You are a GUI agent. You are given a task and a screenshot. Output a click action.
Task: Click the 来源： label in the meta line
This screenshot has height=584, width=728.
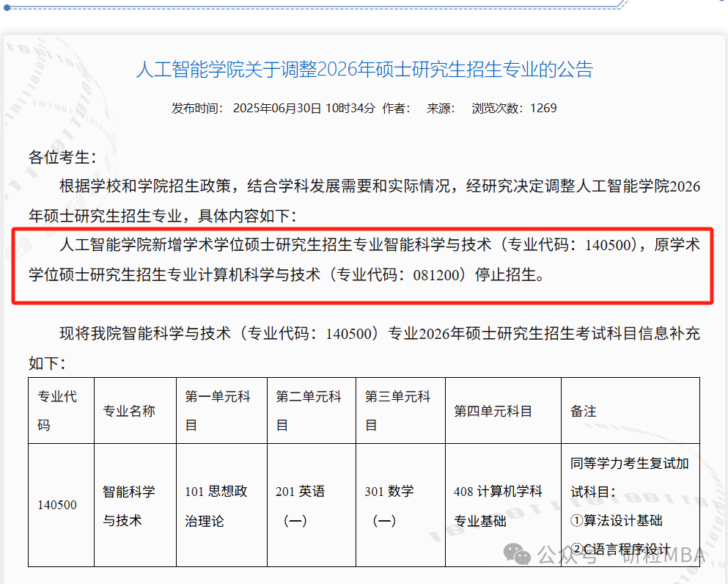pos(441,109)
